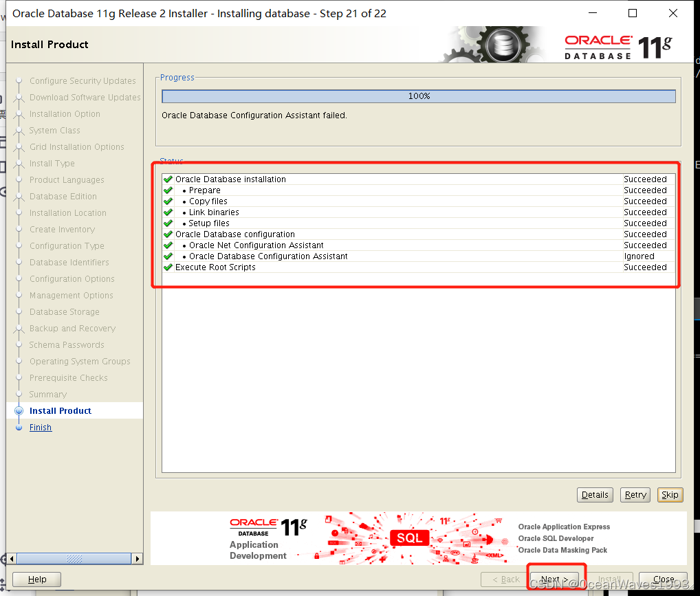Select Install Type step

52,164
